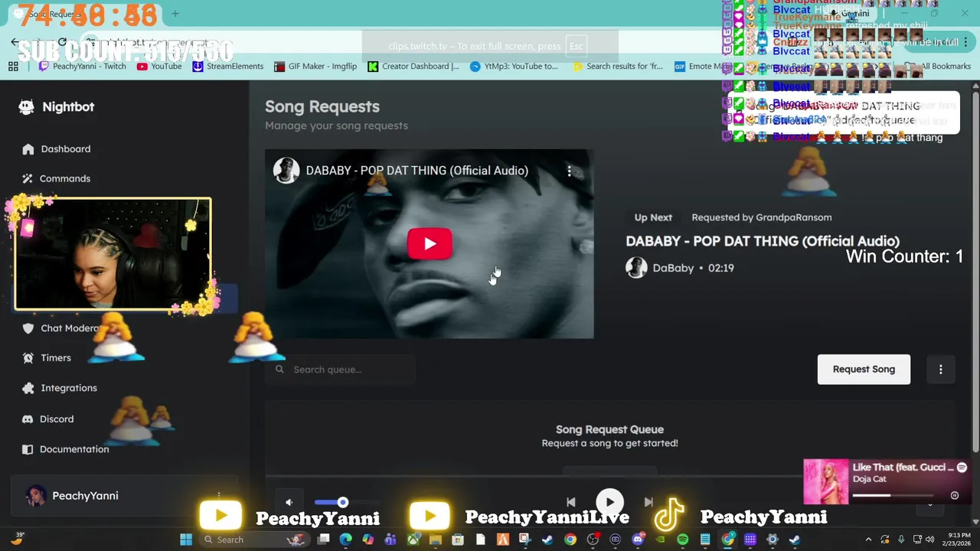The width and height of the screenshot is (980, 551).
Task: Click the Timers clock icon
Action: pos(28,358)
